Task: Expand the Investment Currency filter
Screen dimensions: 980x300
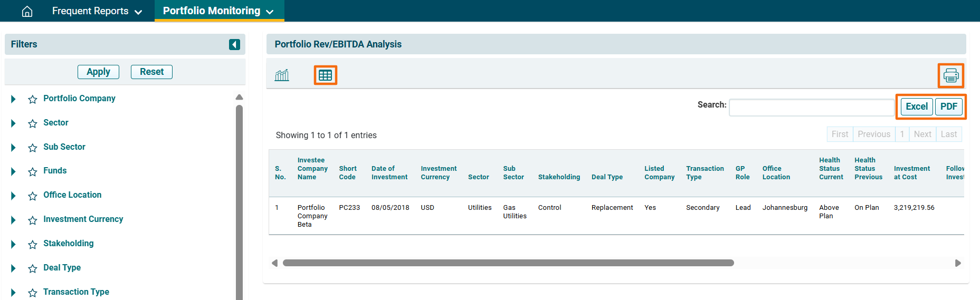Action: [x=14, y=220]
